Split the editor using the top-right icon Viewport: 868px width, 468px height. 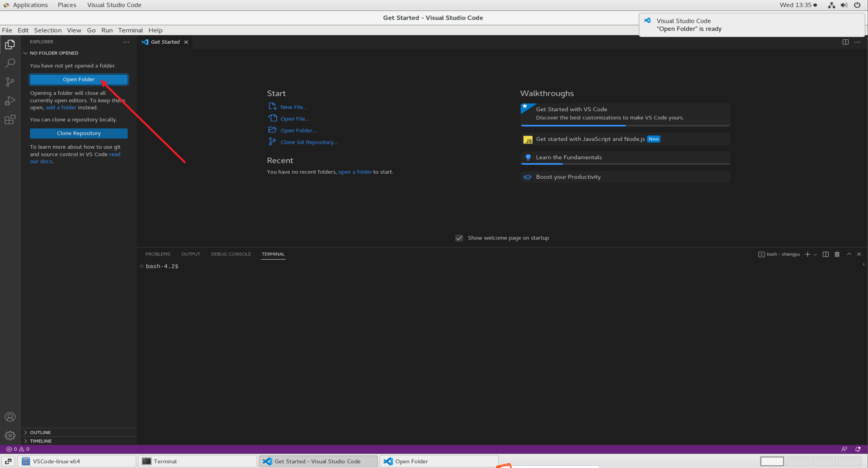coord(846,42)
